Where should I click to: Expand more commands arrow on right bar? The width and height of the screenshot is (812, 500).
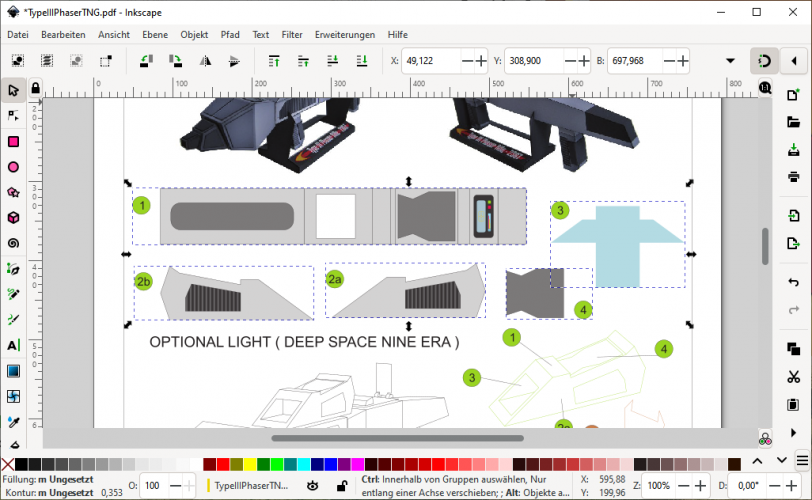793,432
